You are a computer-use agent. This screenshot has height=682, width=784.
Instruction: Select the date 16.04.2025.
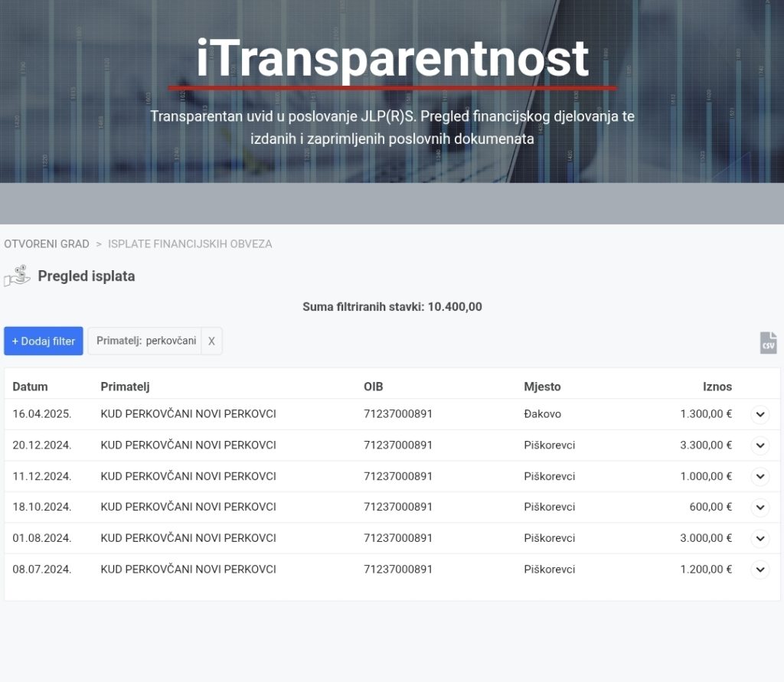tap(42, 414)
